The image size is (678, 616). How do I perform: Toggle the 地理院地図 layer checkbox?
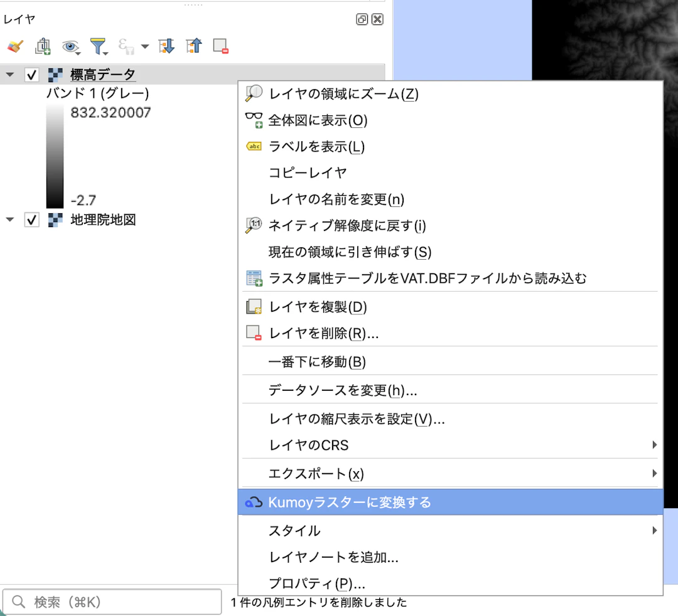coord(31,220)
